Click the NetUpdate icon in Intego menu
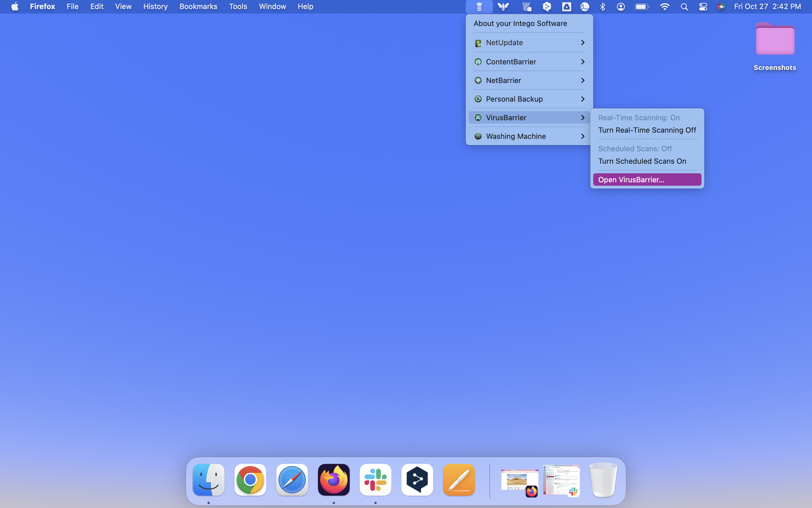The image size is (812, 508). tap(478, 43)
